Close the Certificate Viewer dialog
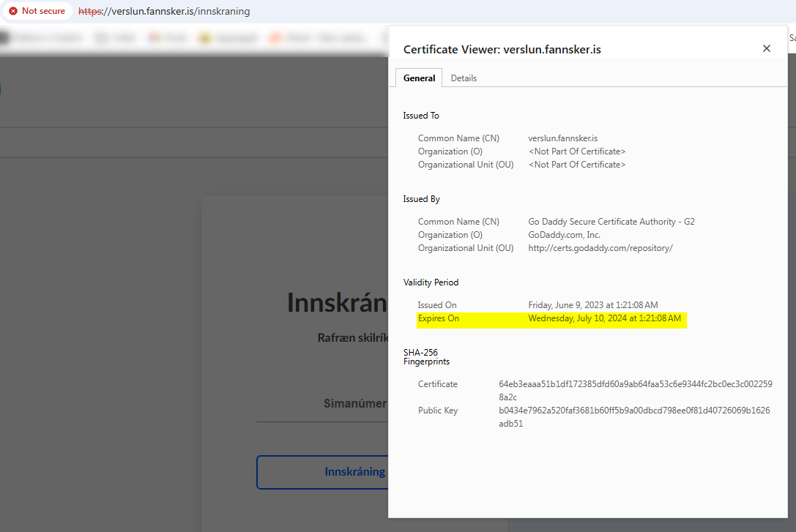This screenshot has height=532, width=796. pyautogui.click(x=766, y=48)
